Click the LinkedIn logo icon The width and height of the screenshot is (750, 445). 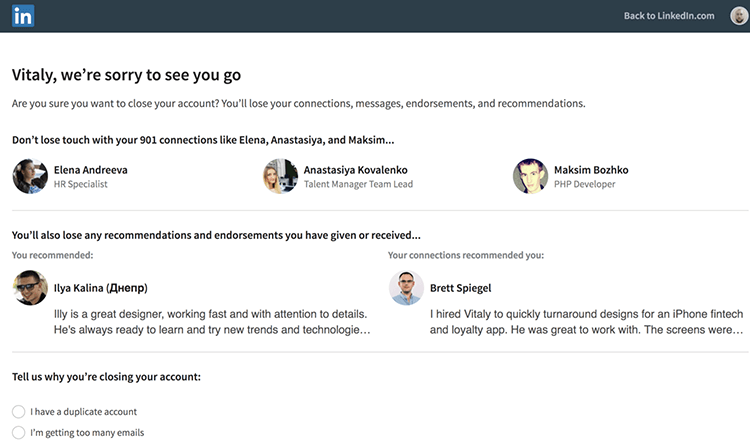(23, 15)
